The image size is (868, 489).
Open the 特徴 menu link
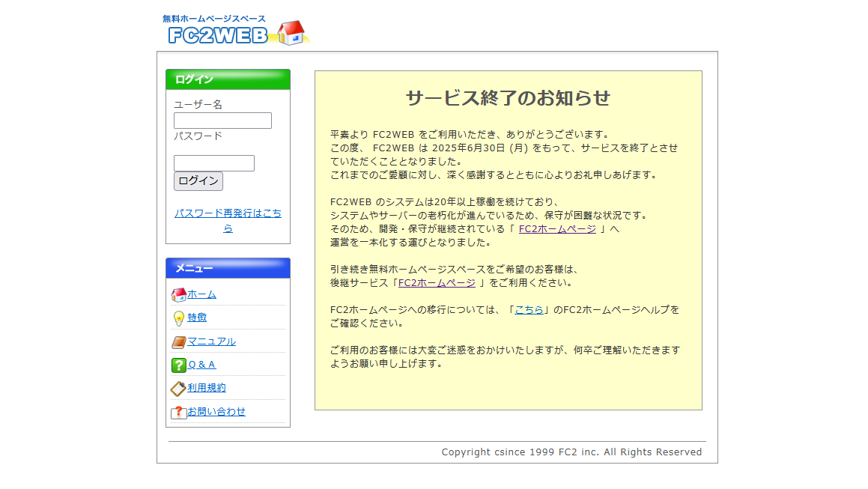197,318
